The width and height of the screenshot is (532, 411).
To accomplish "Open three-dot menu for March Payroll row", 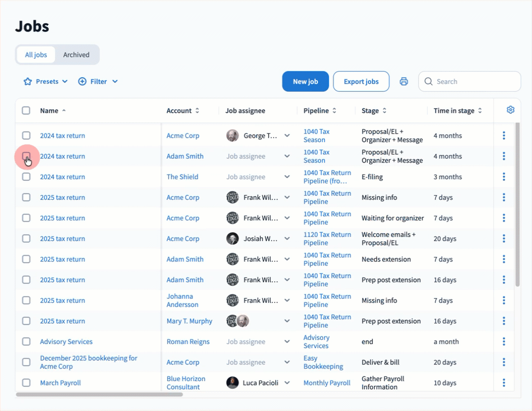I will click(504, 383).
